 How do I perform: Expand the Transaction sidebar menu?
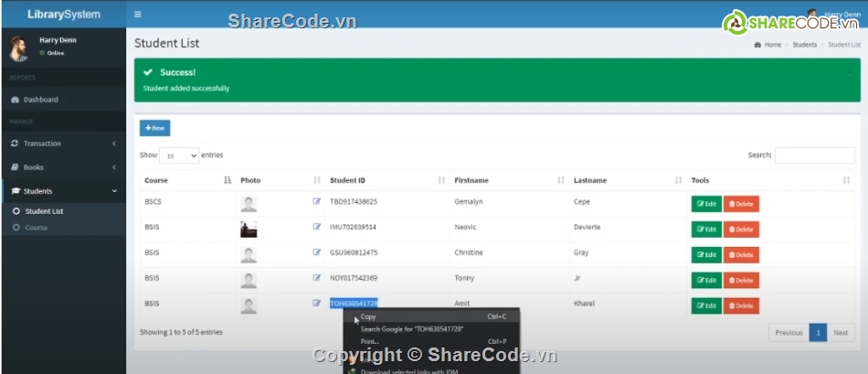coord(63,144)
